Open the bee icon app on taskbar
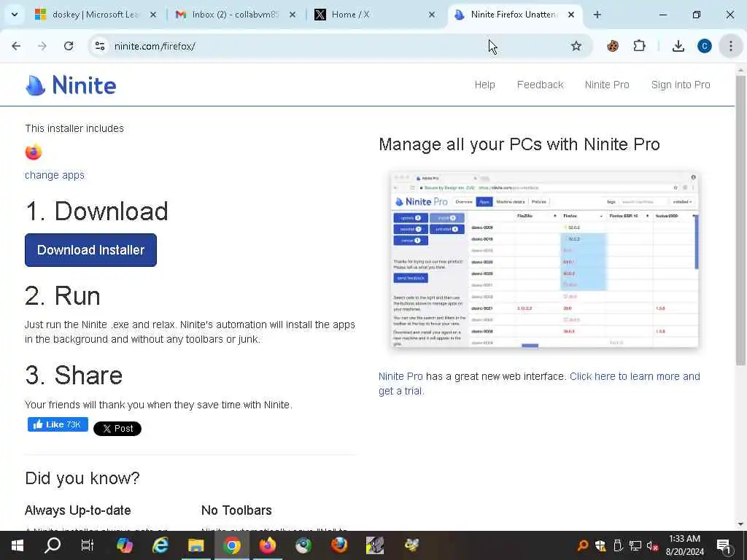 tap(411, 545)
